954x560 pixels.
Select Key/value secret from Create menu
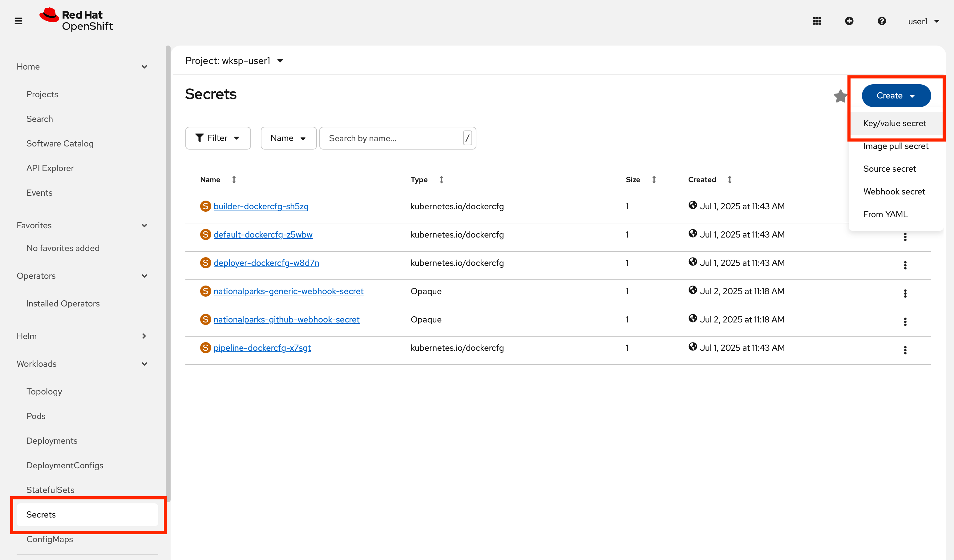click(894, 123)
